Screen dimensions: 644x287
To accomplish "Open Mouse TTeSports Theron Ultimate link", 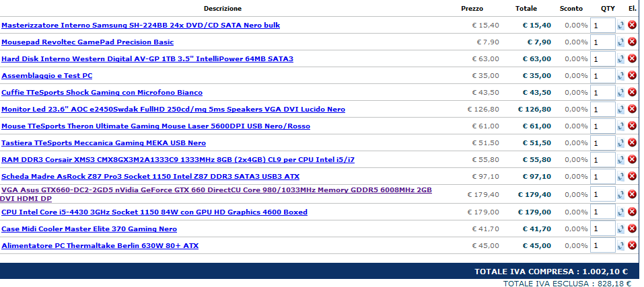I will tap(155, 126).
